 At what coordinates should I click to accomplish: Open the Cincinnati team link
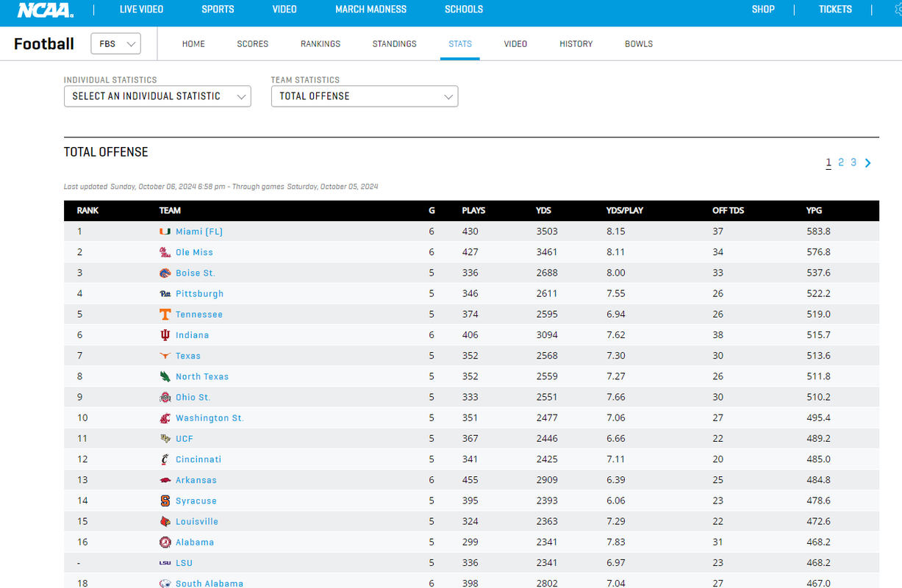coord(198,459)
